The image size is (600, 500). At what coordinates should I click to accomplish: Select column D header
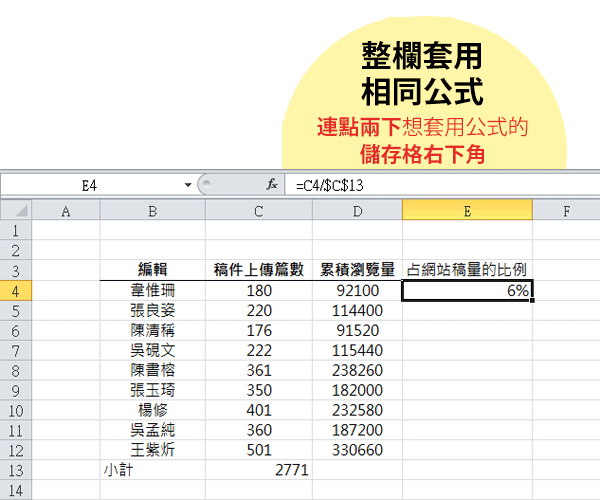(357, 211)
